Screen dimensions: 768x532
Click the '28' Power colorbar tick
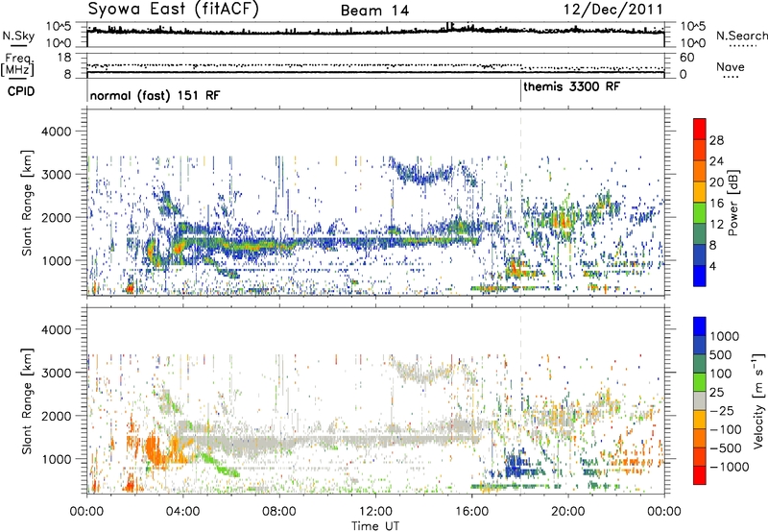tap(716, 140)
